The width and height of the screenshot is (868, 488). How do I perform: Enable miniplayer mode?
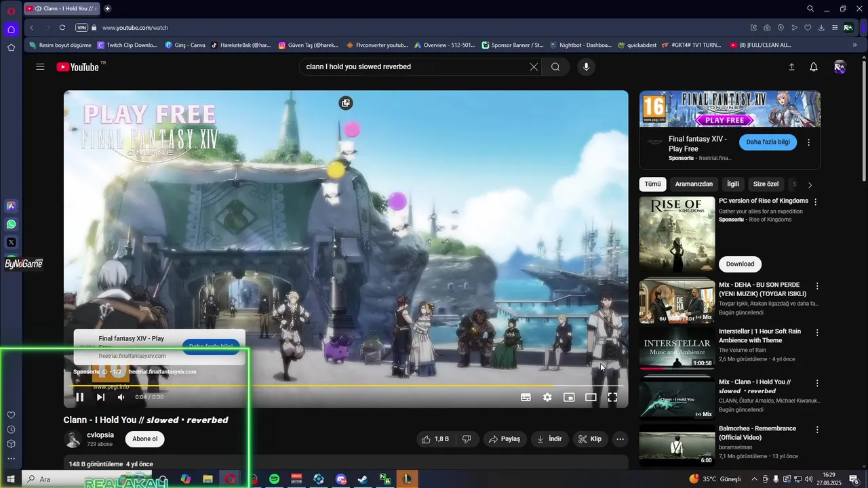[569, 397]
